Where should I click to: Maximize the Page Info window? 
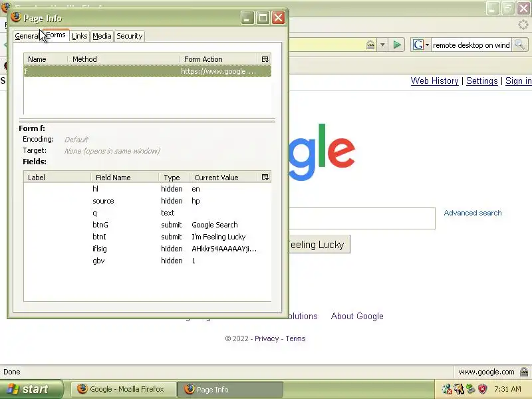pyautogui.click(x=263, y=18)
